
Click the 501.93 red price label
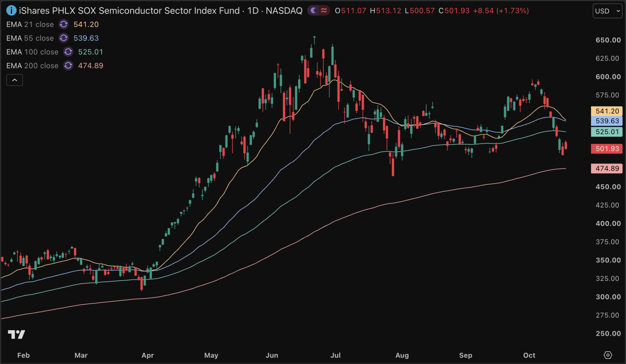pos(607,149)
